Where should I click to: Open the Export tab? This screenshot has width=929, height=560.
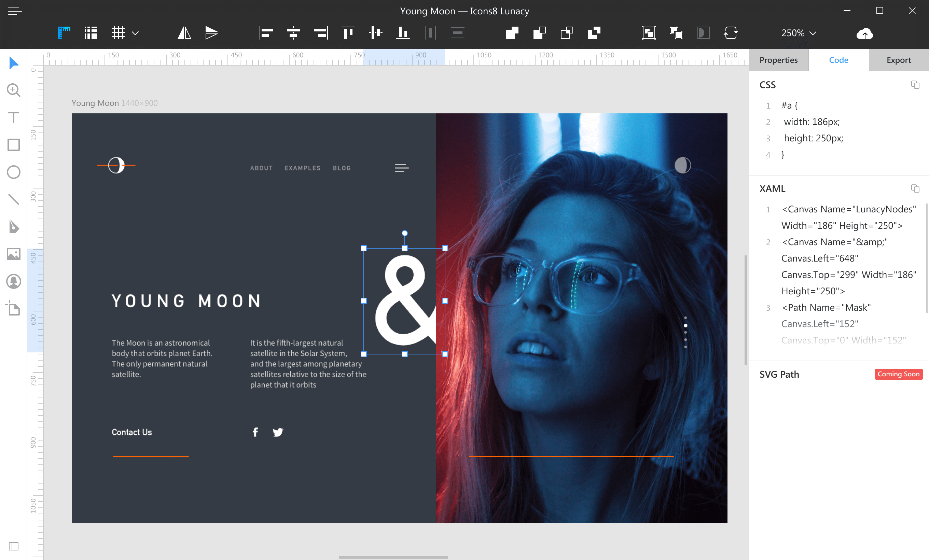coord(899,60)
